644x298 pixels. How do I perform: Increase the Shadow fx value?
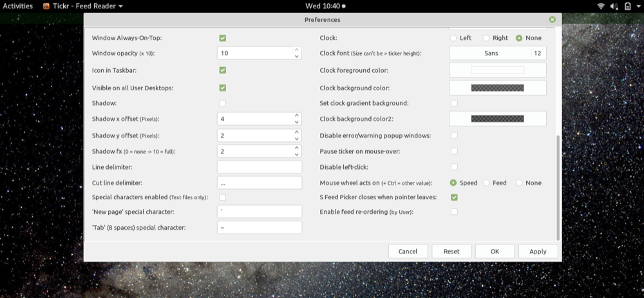coord(296,148)
